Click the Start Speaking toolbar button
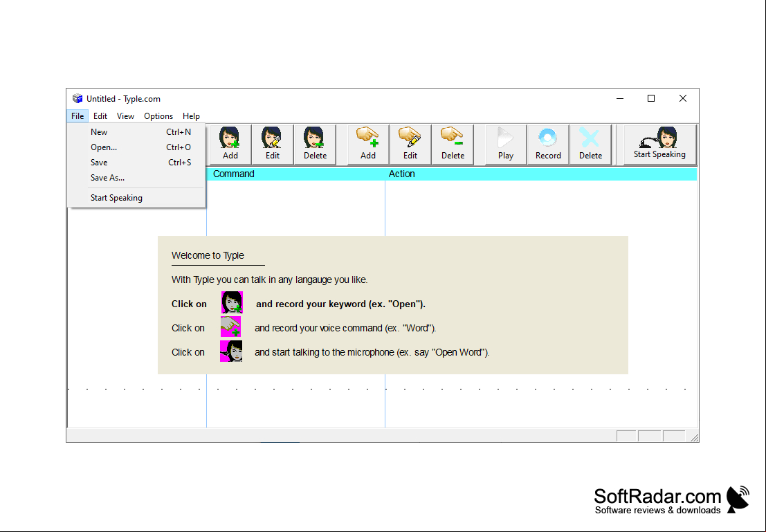This screenshot has width=766, height=532. point(659,144)
